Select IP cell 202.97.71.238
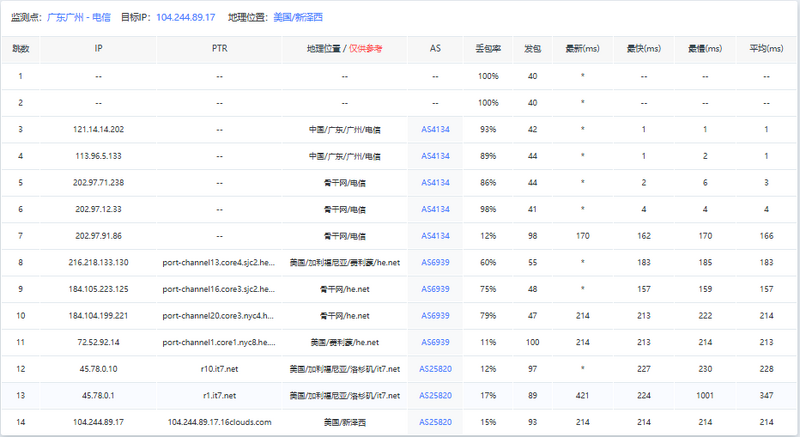Image resolution: width=800 pixels, height=437 pixels. (98, 183)
